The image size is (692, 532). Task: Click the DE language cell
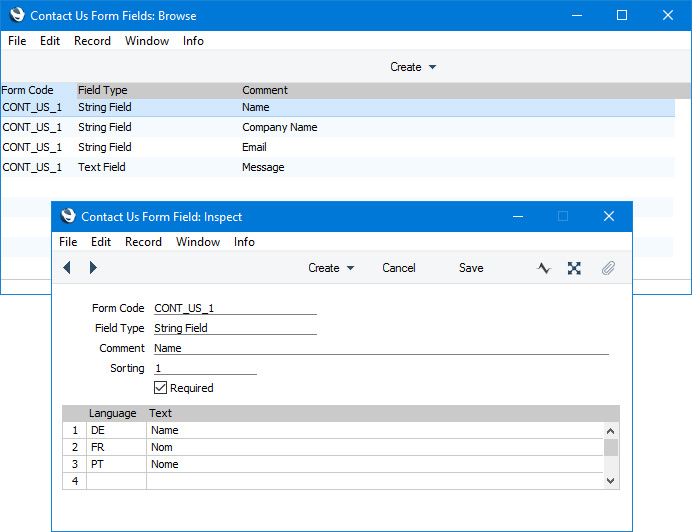[117, 430]
